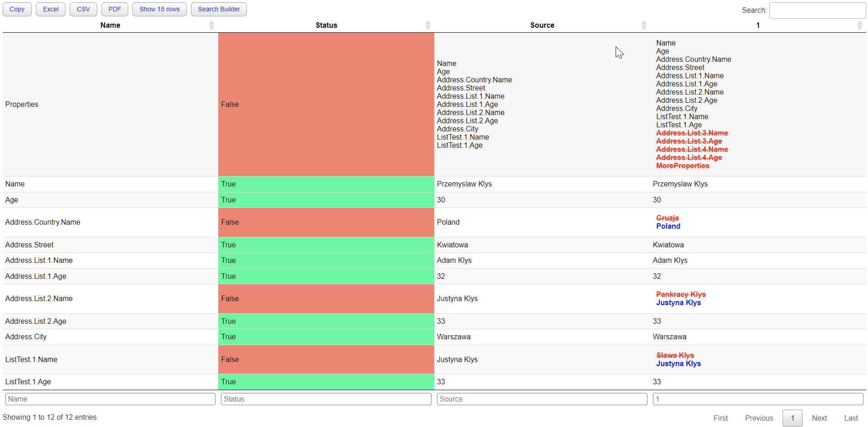Click the Name column sort arrows
The image size is (868, 427).
click(211, 25)
